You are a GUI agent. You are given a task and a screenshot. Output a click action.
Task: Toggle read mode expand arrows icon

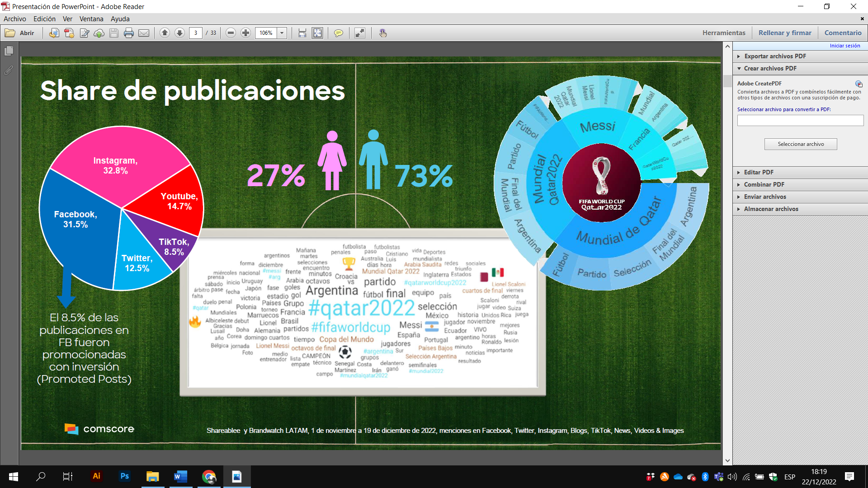(360, 33)
